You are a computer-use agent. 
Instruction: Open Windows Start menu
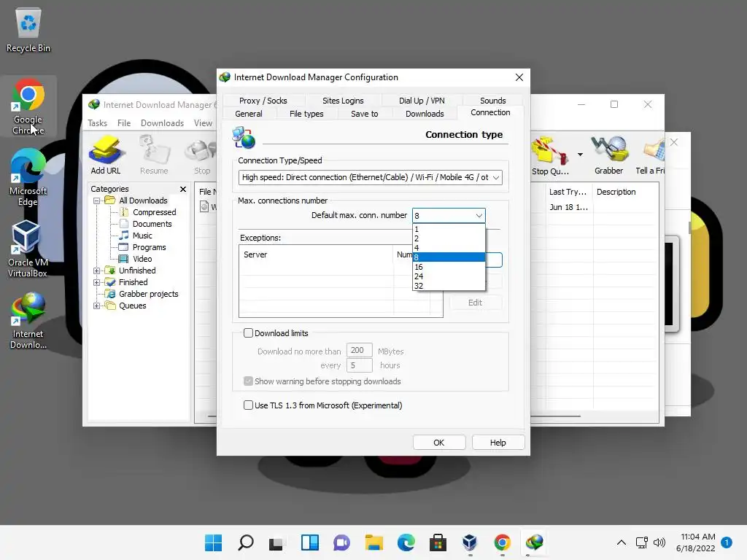(x=214, y=542)
